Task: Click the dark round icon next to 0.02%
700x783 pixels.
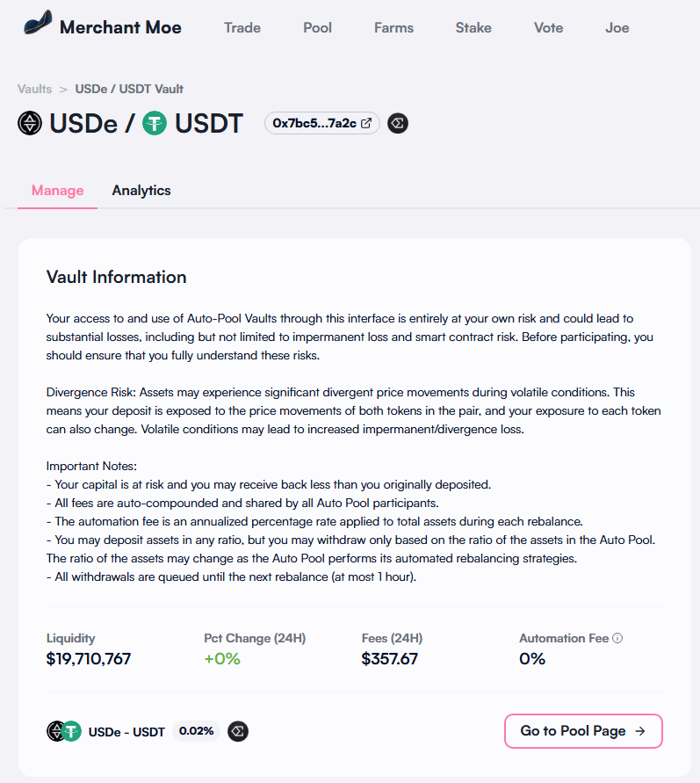Action: point(238,731)
